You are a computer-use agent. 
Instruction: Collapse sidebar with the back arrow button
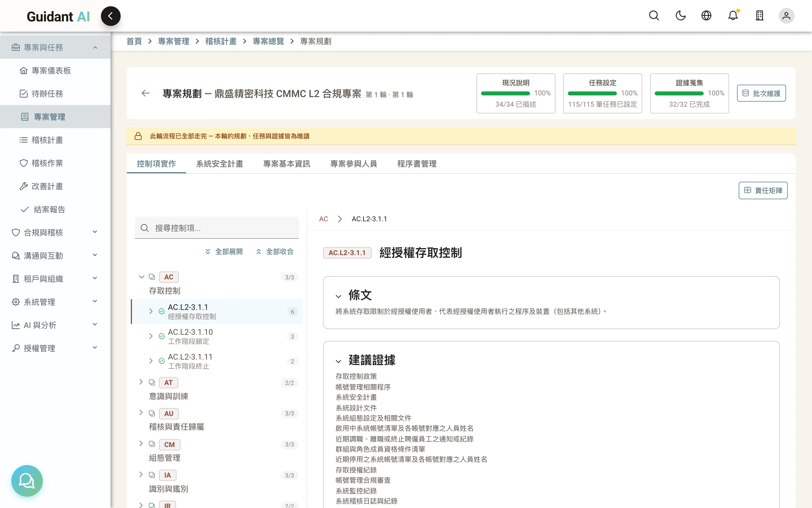point(111,16)
